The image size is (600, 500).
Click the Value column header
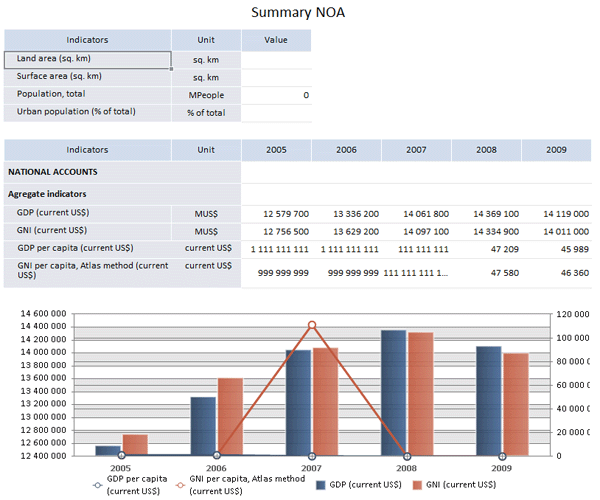pos(276,40)
